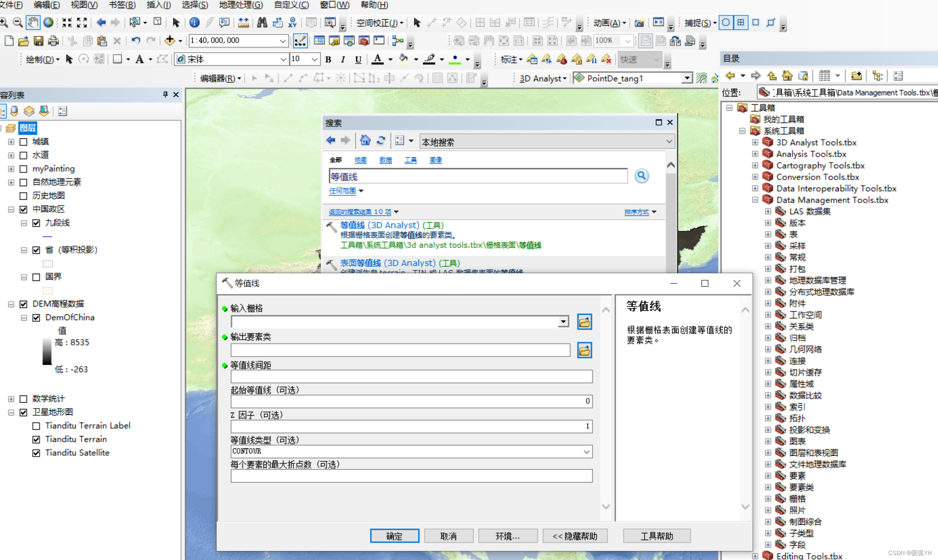
Task: Click the Identify info tool icon
Action: [x=194, y=23]
